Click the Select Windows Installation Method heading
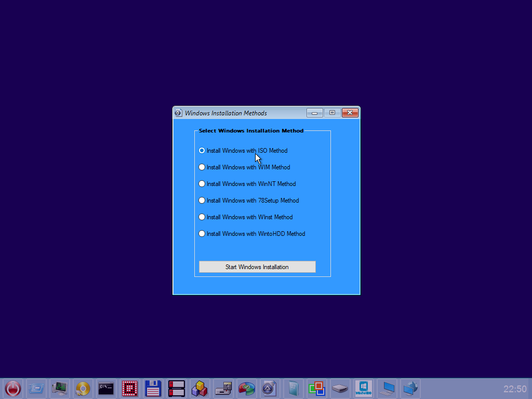The height and width of the screenshot is (399, 532). click(251, 130)
